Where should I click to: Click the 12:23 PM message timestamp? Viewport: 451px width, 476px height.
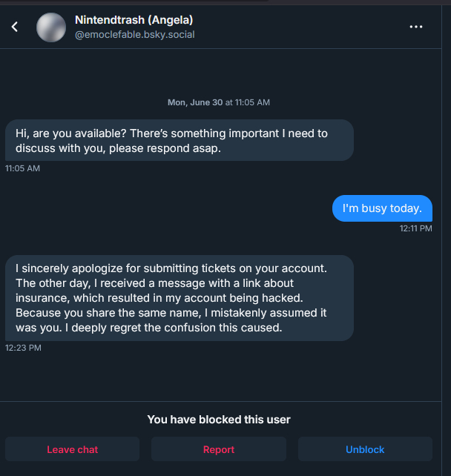(x=23, y=347)
